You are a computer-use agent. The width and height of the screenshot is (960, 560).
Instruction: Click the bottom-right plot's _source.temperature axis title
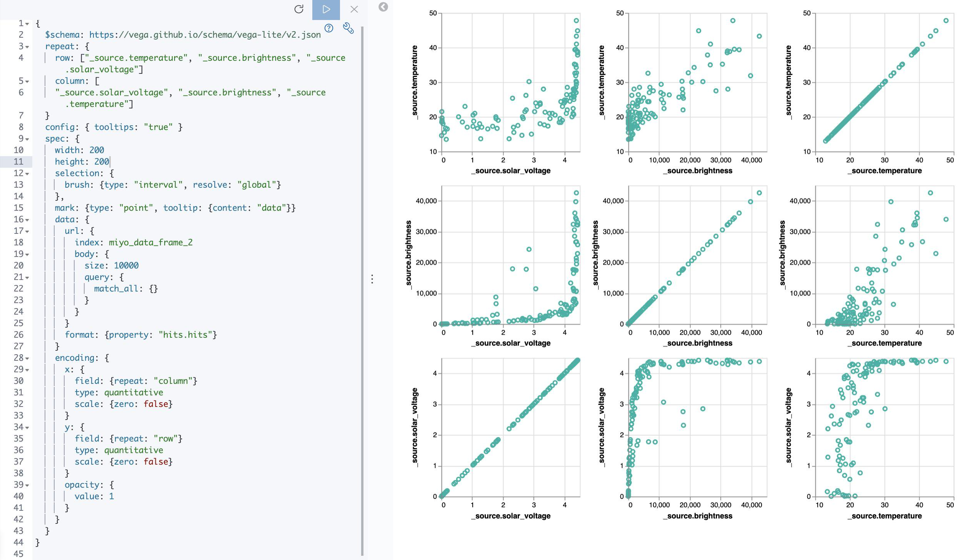pyautogui.click(x=885, y=516)
